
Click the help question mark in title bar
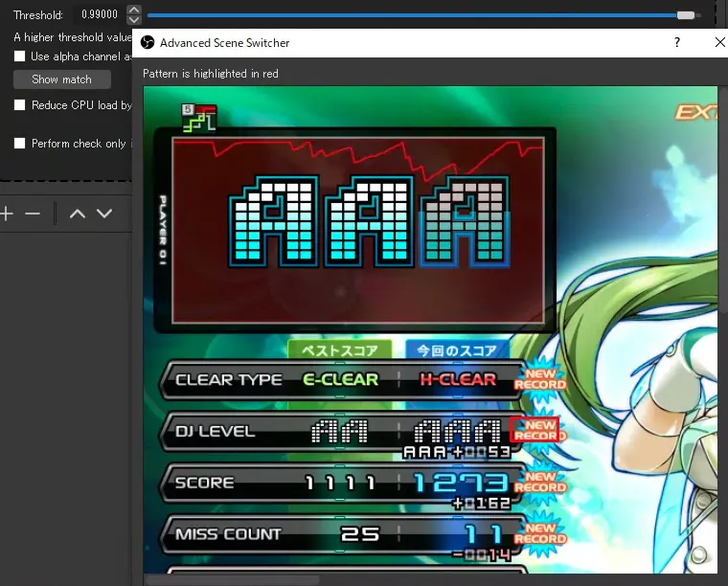coord(677,43)
